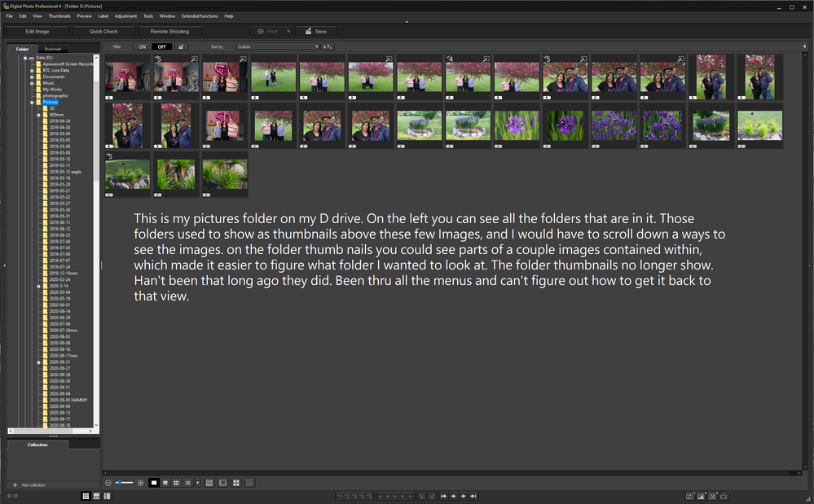Click the filter lock icon
Image resolution: width=814 pixels, height=504 pixels.
point(181,46)
